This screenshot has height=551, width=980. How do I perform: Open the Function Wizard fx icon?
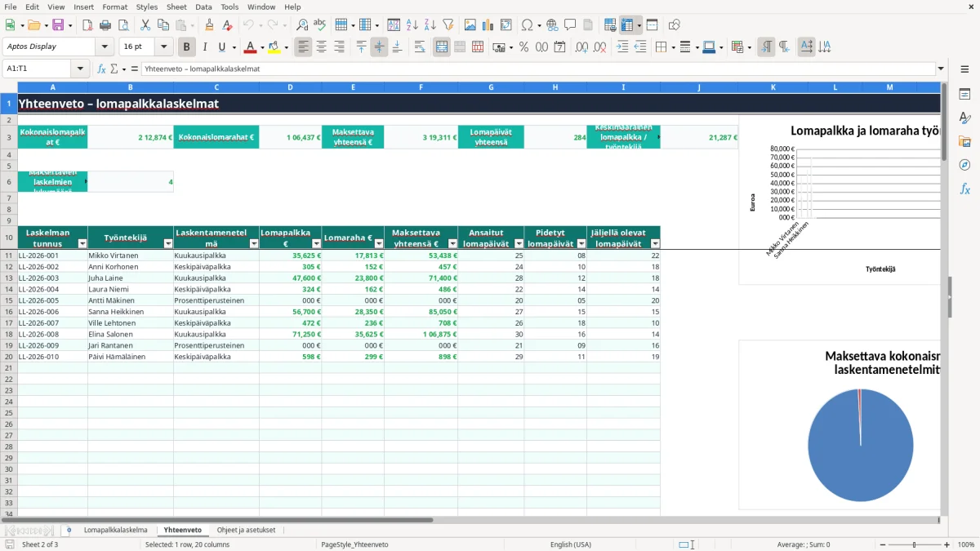point(102,69)
